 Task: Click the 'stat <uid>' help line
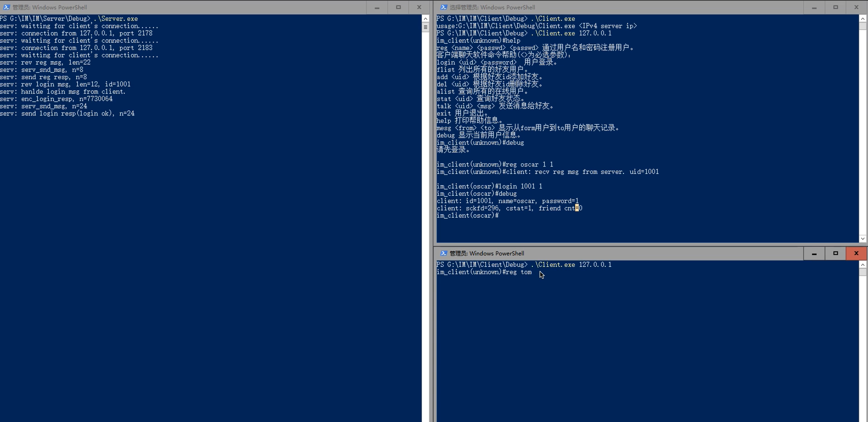tap(481, 99)
